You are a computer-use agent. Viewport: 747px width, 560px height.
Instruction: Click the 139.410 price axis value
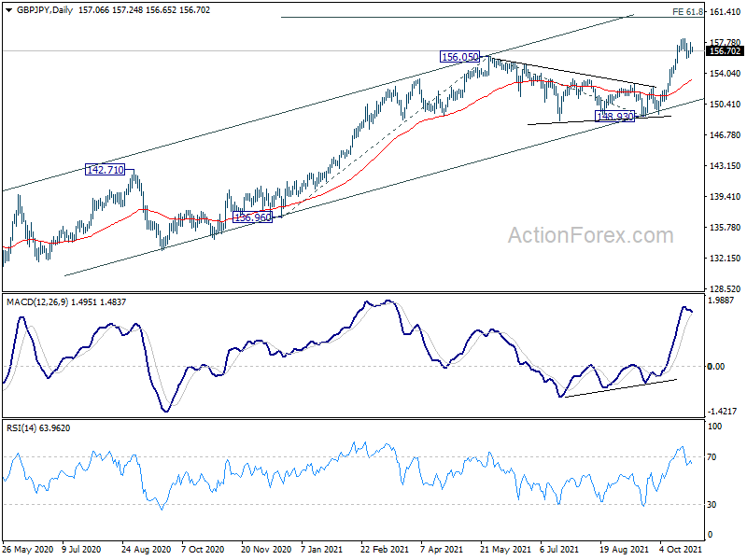(726, 197)
